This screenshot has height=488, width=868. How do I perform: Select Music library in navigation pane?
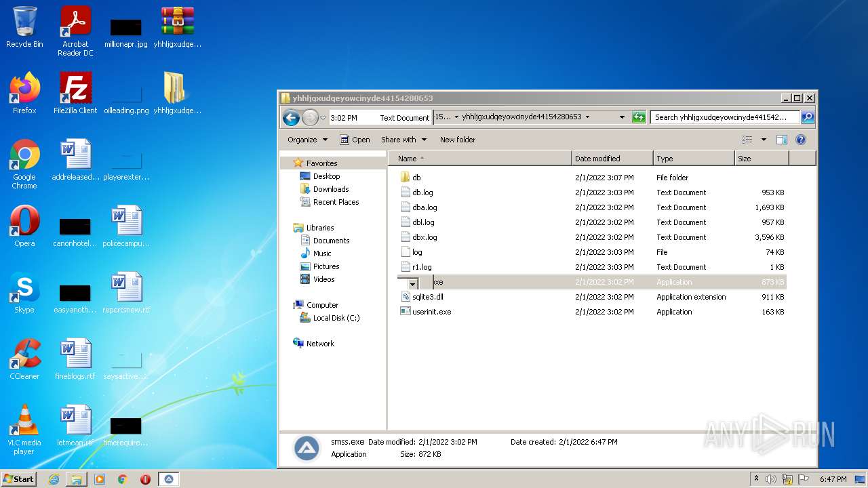[322, 253]
